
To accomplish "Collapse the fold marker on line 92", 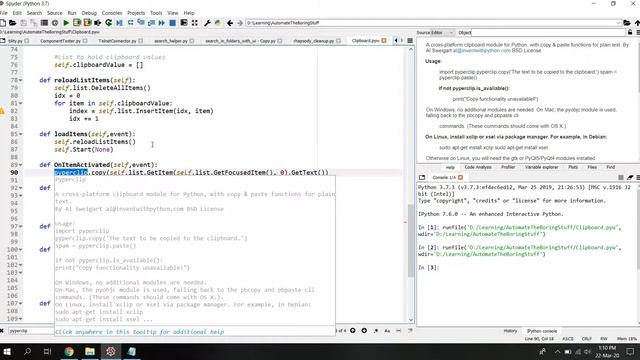I will tap(21, 188).
